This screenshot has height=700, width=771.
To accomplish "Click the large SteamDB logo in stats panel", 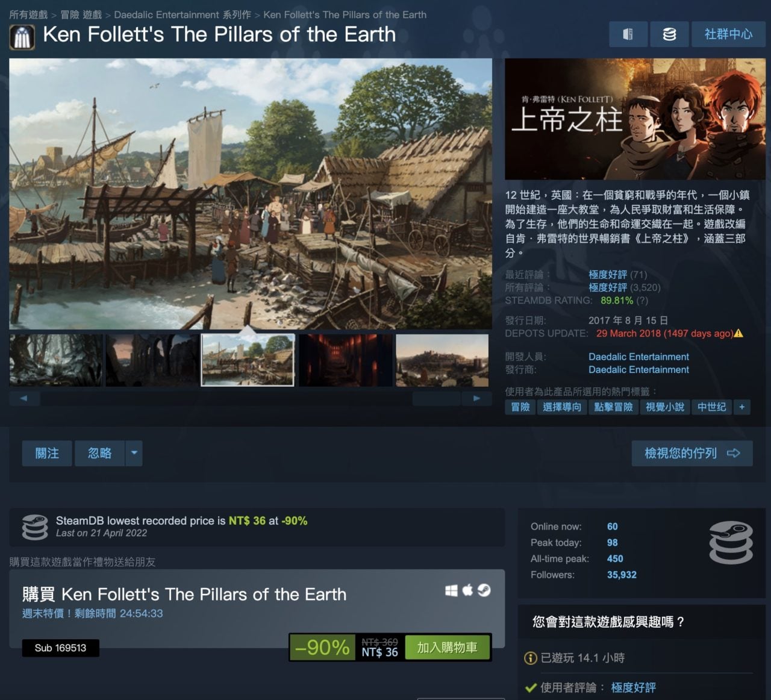I will (731, 542).
